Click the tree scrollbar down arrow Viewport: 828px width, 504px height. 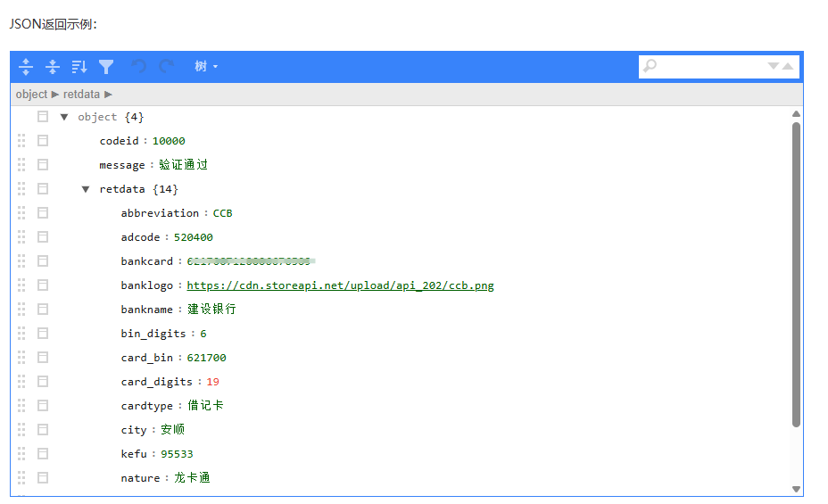pos(796,489)
